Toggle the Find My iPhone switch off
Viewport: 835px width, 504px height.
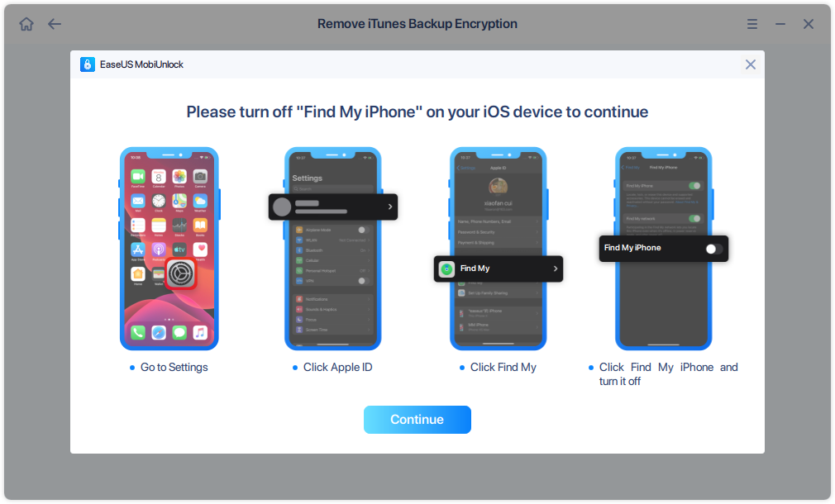pos(713,249)
